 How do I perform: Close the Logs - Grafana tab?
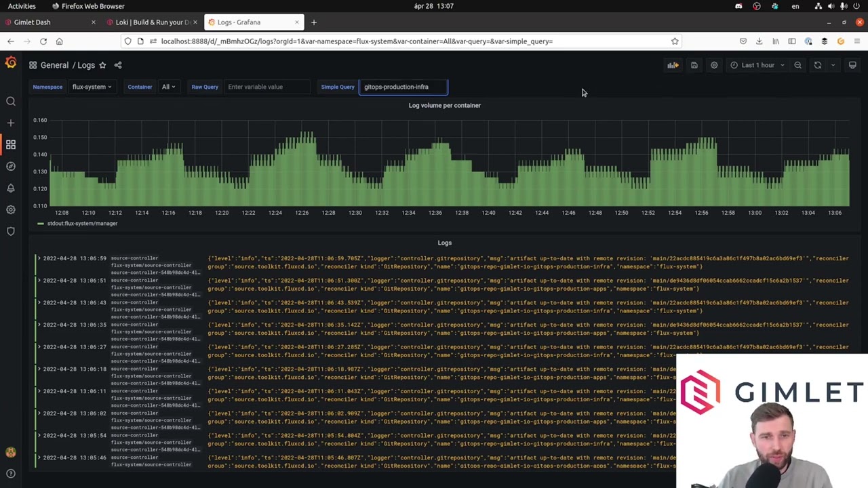[296, 22]
